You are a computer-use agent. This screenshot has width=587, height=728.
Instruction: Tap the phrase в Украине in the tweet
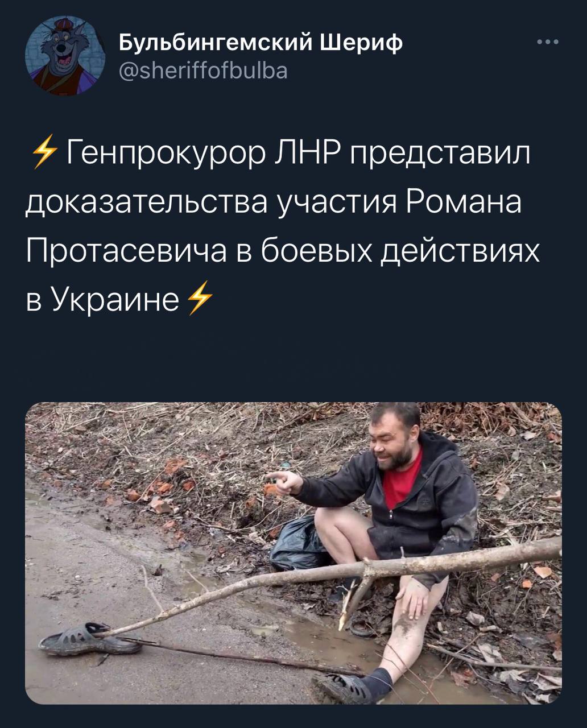[x=103, y=298]
